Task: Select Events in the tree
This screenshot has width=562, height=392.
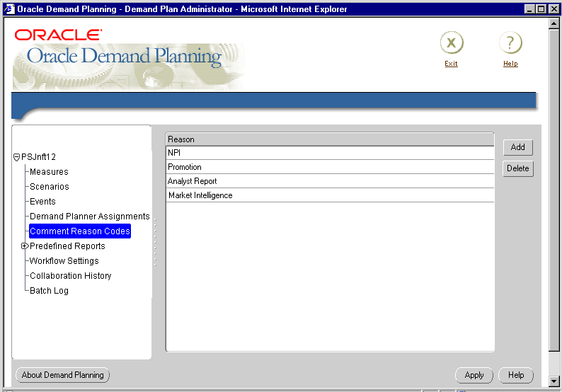Action: (x=42, y=202)
